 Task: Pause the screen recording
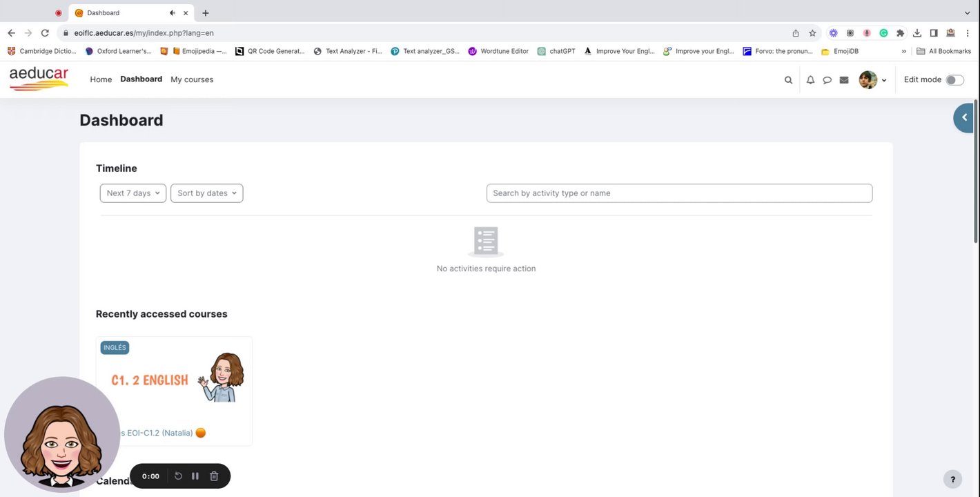195,476
